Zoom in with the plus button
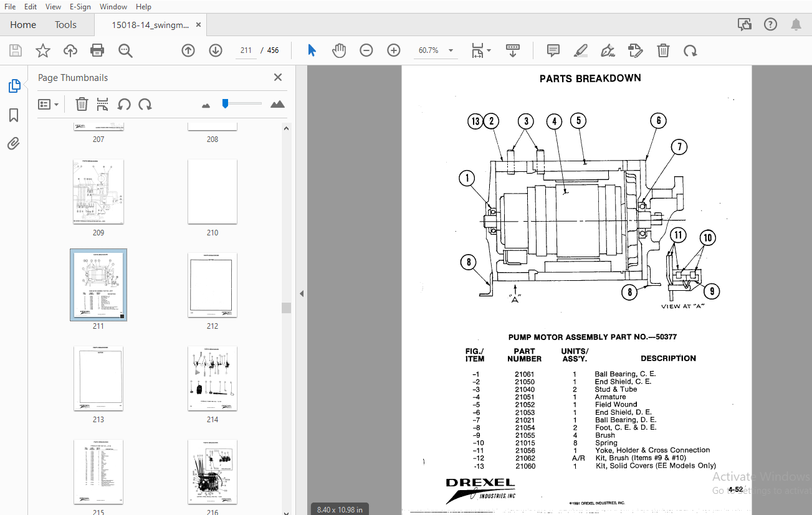812x515 pixels. [394, 50]
